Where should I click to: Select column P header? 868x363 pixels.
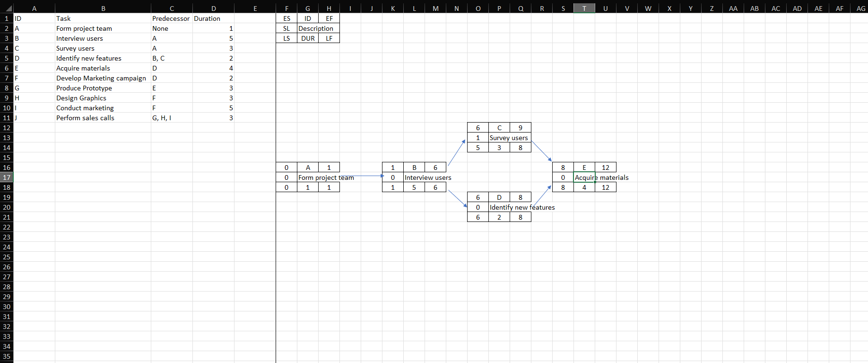click(499, 8)
